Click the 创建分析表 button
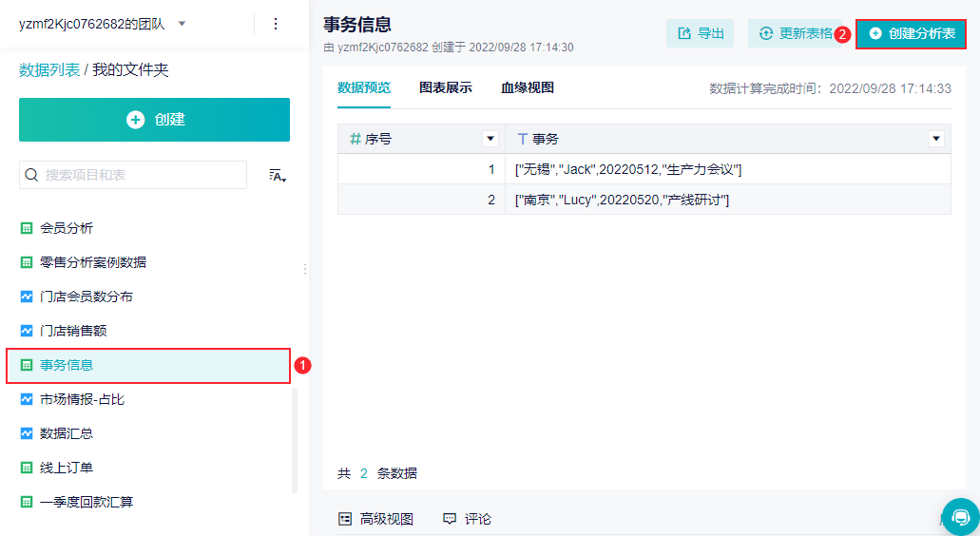Viewport: 980px width, 536px height. tap(911, 33)
